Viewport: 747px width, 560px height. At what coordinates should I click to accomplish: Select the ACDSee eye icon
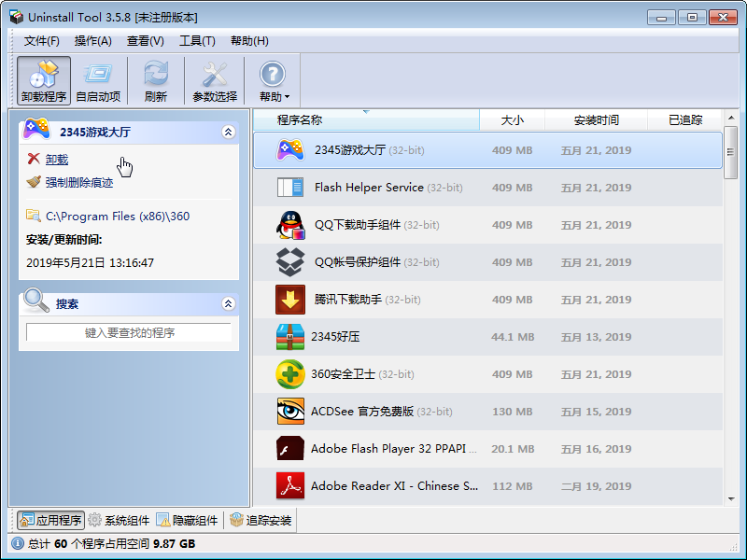click(x=290, y=412)
